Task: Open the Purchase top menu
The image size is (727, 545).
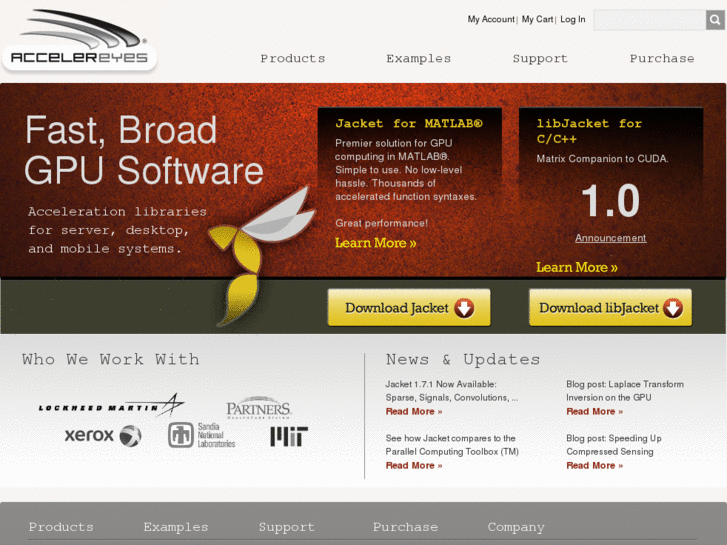Action: click(x=662, y=58)
